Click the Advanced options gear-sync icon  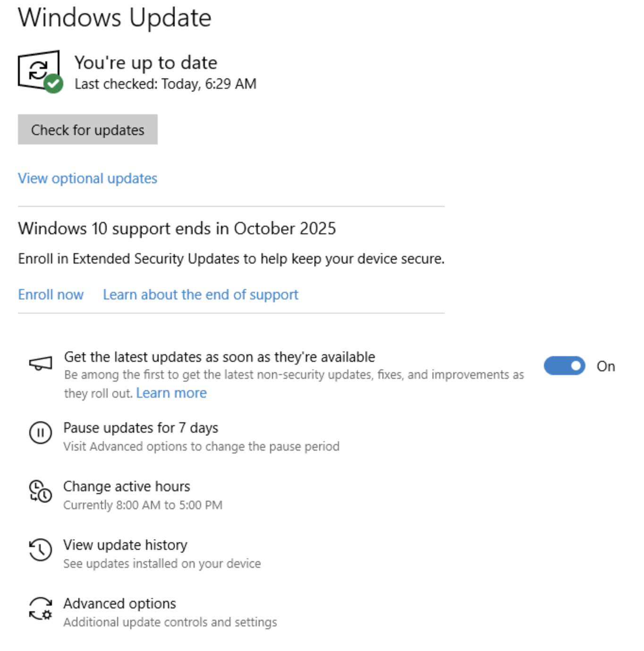[x=41, y=608]
